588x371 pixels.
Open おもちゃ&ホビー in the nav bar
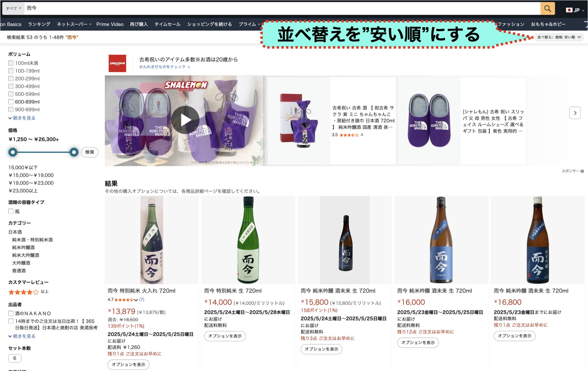coord(548,24)
